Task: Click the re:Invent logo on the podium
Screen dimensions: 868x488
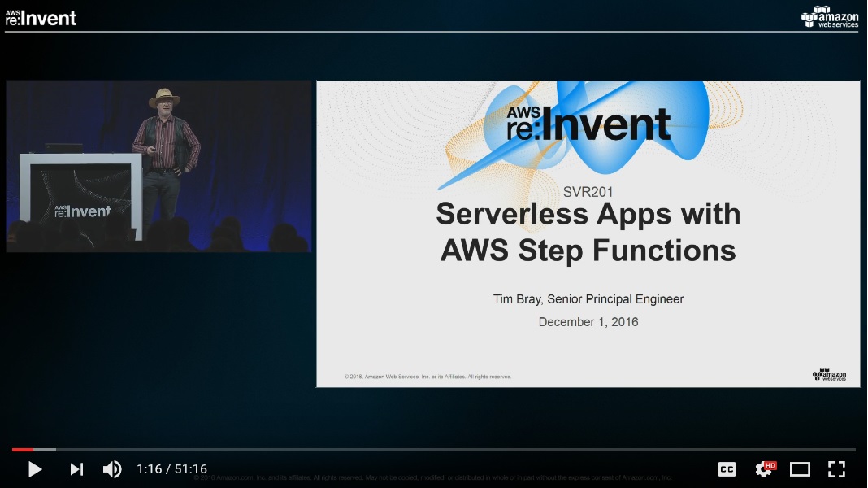Action: (x=82, y=211)
